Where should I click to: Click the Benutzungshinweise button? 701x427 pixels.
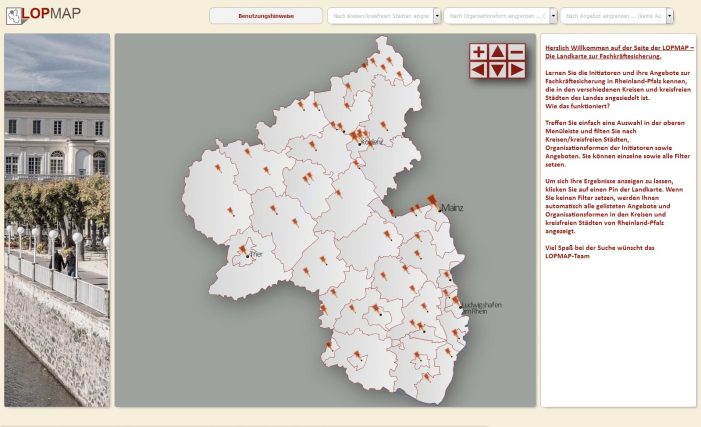266,16
